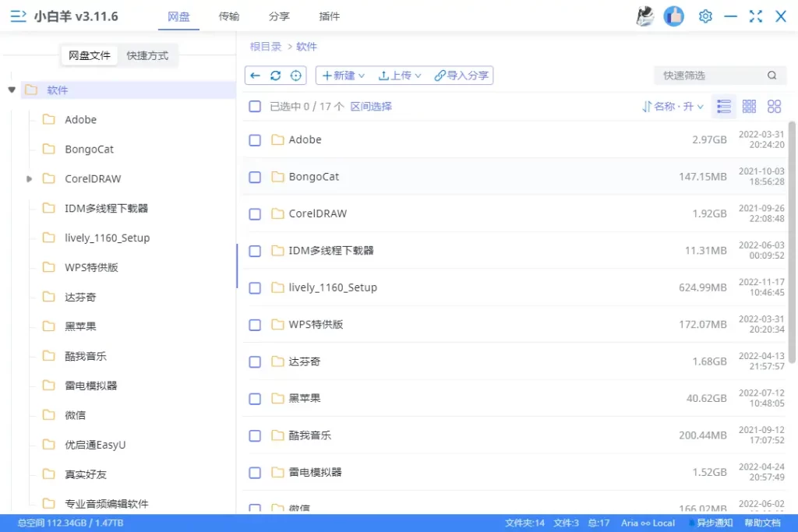Click the locate target icon beside refresh
This screenshot has width=798, height=532.
click(x=297, y=76)
